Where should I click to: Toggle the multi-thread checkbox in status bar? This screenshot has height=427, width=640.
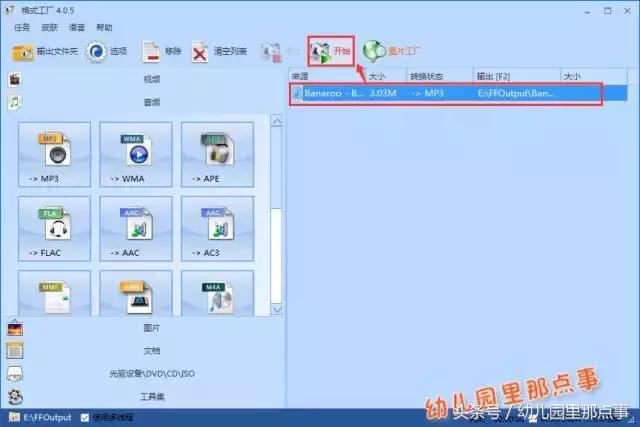84,418
